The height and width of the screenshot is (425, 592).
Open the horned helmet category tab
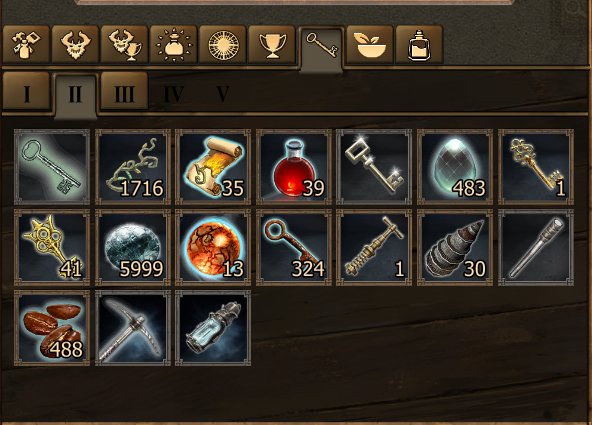point(75,45)
